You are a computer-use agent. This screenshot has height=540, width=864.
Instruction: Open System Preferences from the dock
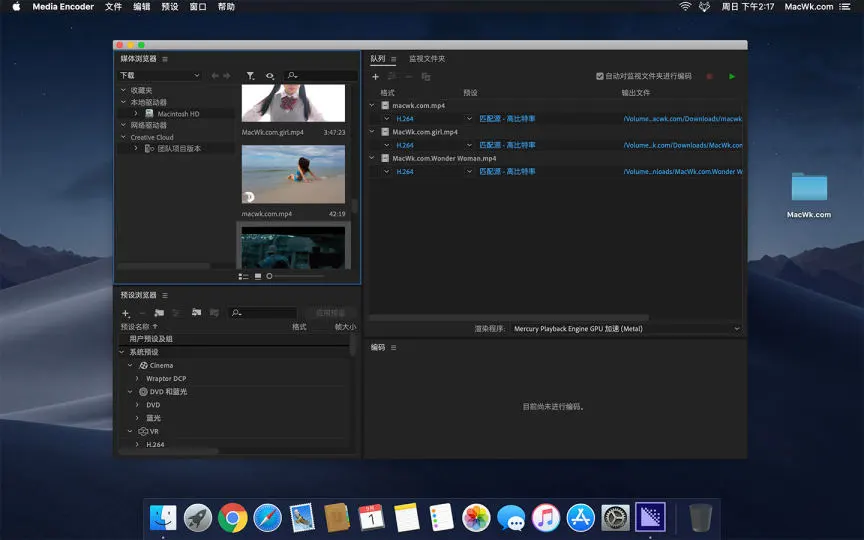tap(615, 518)
